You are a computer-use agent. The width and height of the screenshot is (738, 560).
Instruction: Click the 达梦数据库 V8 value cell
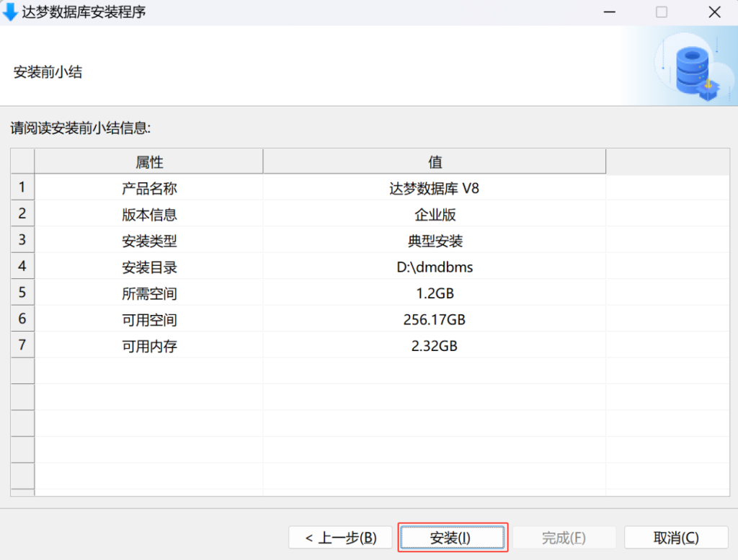click(x=435, y=189)
